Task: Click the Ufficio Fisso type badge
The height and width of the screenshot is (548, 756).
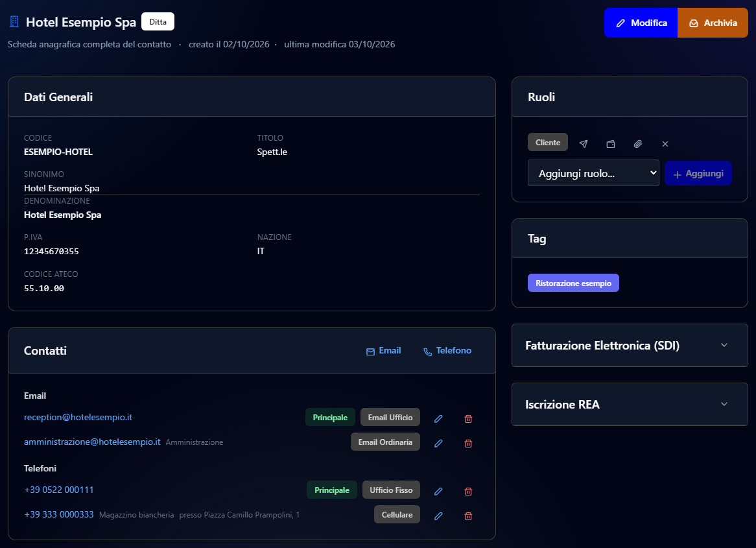Action: [391, 490]
